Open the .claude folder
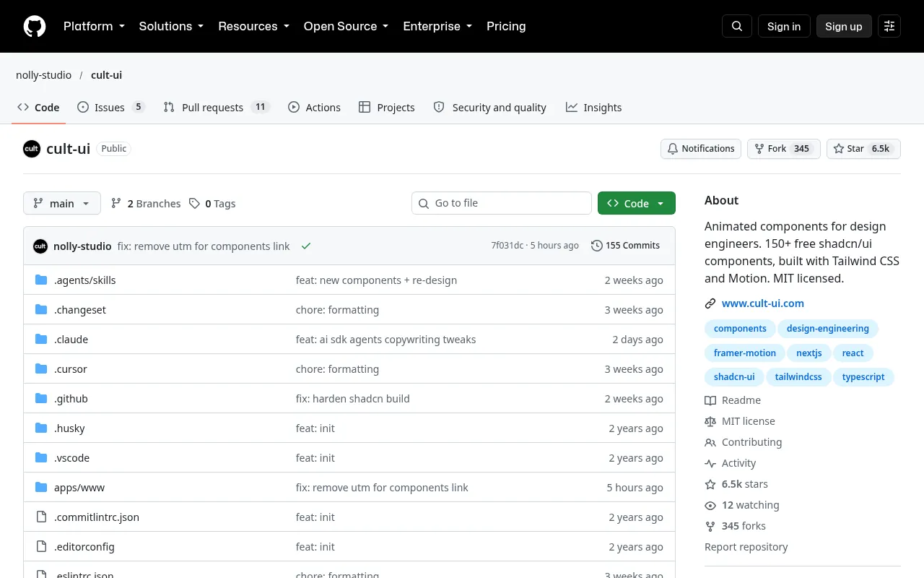 click(x=71, y=340)
